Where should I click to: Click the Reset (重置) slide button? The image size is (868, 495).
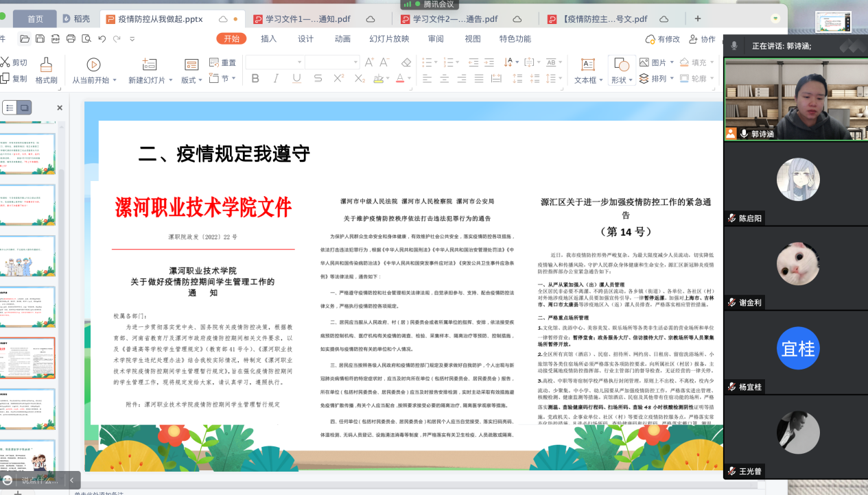223,62
